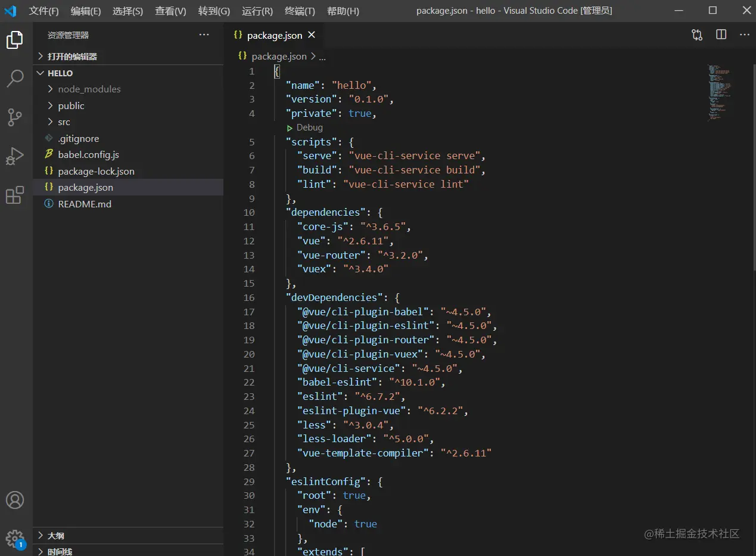The image size is (756, 556).
Task: Open the 编辑(E) menu
Action: [x=85, y=11]
